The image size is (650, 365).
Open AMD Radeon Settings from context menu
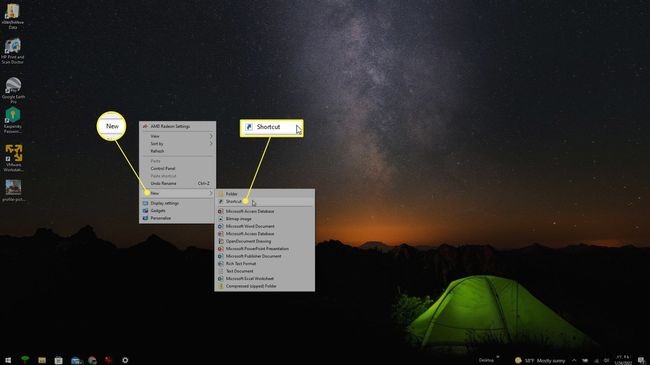(177, 126)
